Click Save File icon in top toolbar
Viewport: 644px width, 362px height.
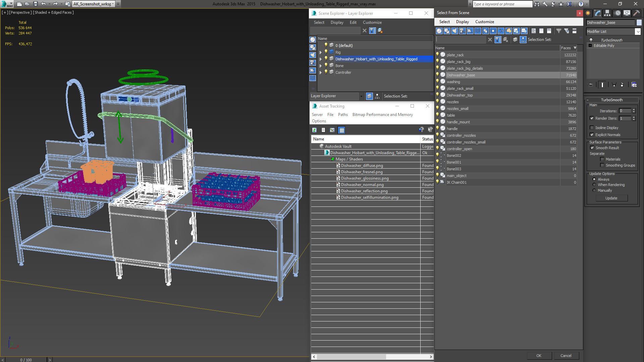(x=35, y=4)
